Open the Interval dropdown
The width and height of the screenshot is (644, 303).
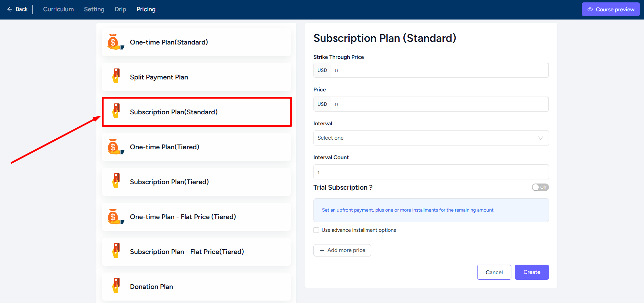coord(431,138)
